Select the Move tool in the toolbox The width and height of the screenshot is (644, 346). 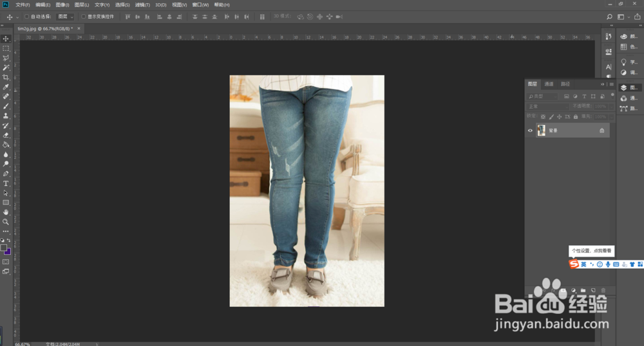coord(6,39)
